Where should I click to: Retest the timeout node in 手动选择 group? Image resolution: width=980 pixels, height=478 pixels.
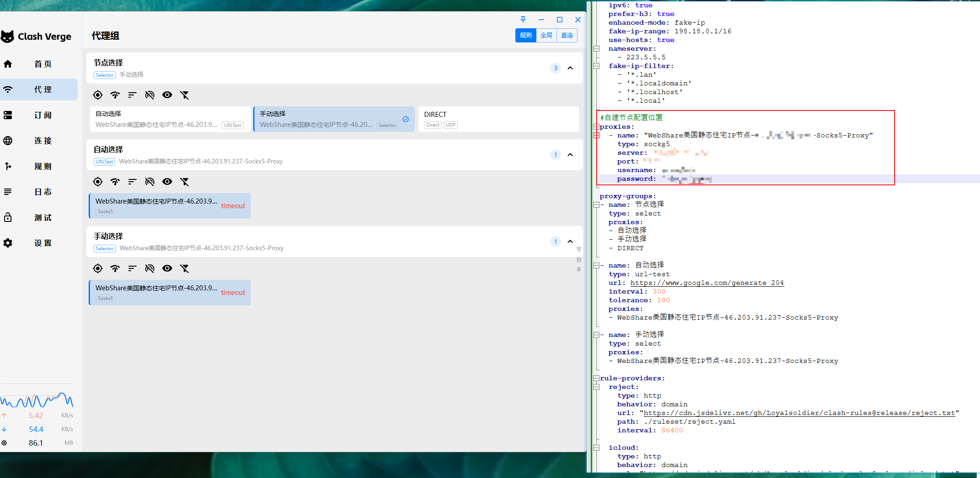[233, 293]
